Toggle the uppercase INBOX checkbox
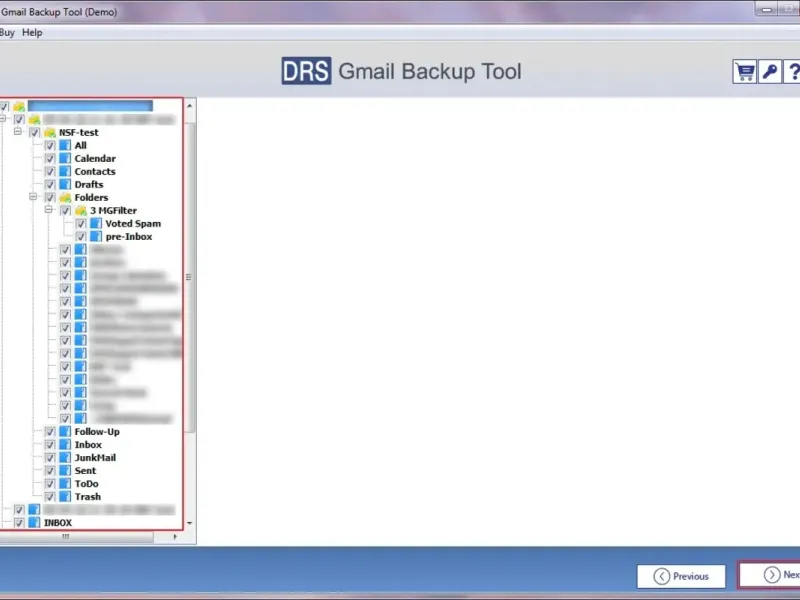800x600 pixels. [19, 523]
